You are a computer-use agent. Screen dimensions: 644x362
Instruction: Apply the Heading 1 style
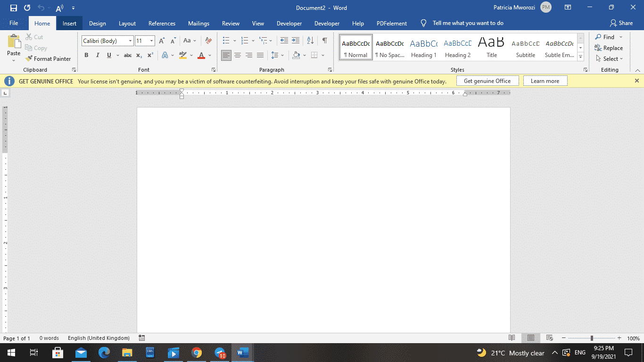tap(423, 48)
